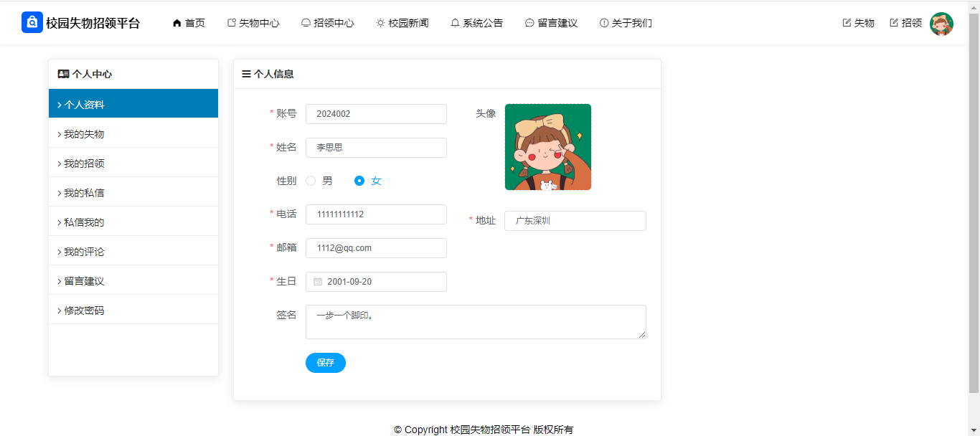This screenshot has width=980, height=436.
Task: Click the 签名 text area
Action: coord(476,322)
